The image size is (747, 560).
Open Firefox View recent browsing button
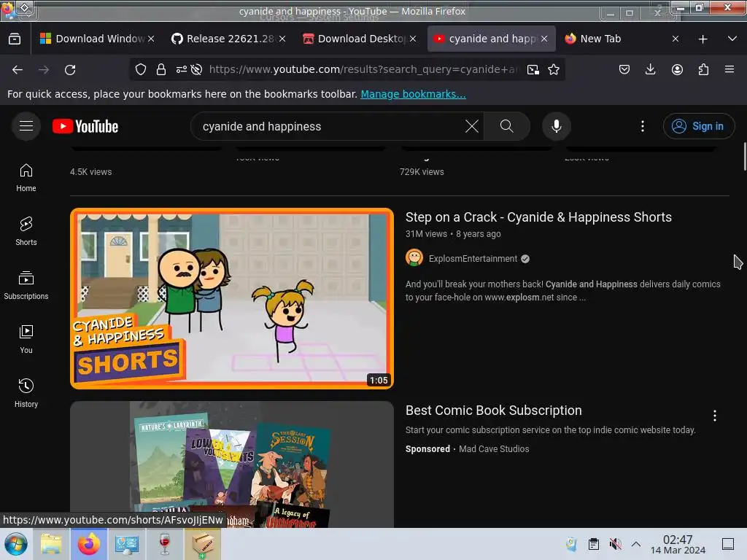coord(15,39)
